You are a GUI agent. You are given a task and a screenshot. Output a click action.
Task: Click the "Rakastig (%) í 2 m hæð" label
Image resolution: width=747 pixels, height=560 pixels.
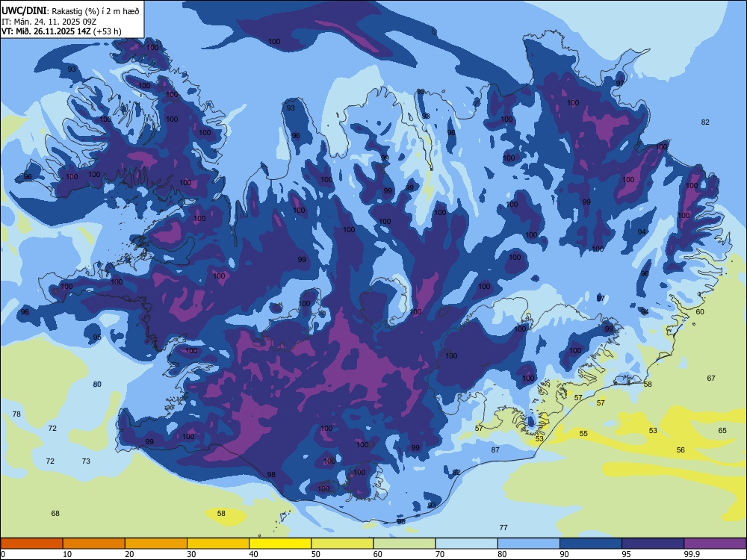(x=96, y=11)
